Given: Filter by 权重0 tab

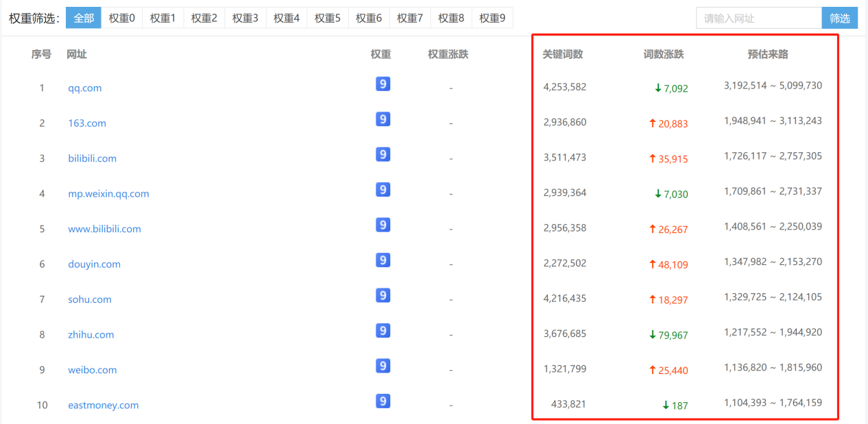Looking at the screenshot, I should [x=122, y=18].
